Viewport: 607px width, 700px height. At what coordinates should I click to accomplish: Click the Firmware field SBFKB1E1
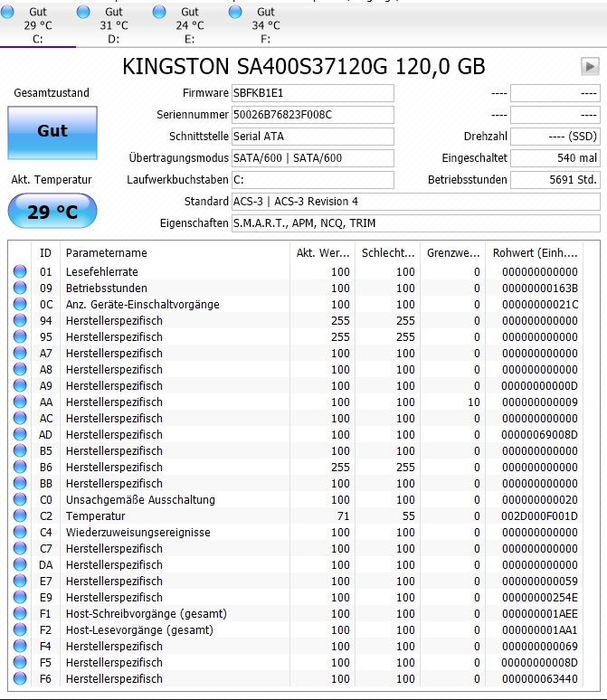313,93
